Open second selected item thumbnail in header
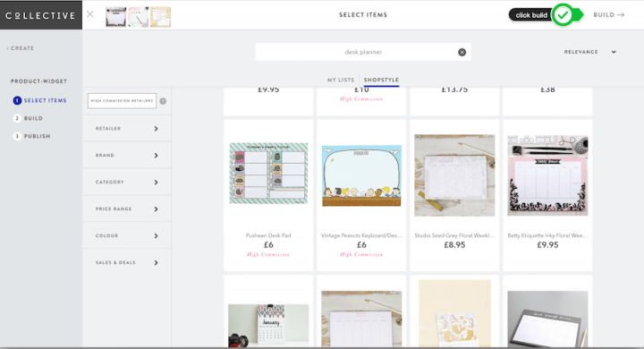Image resolution: width=644 pixels, height=349 pixels. click(138, 17)
